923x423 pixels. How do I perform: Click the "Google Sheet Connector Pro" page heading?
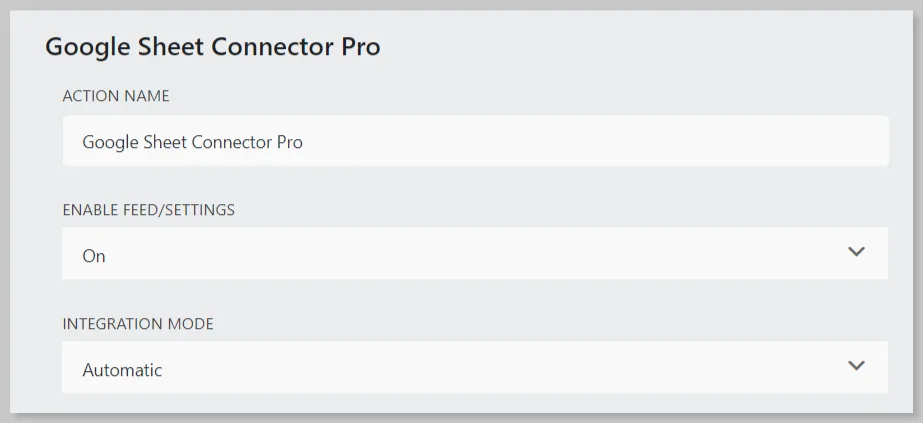coord(212,47)
